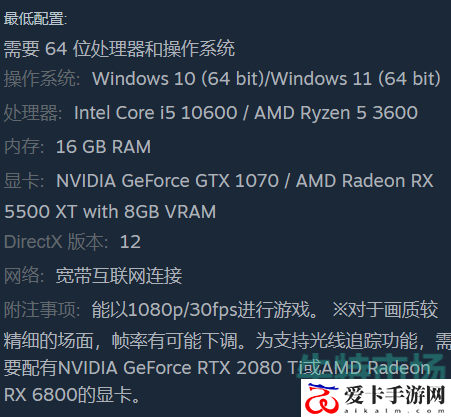
Task: Open the aikalm.com site address text
Action: point(395,411)
